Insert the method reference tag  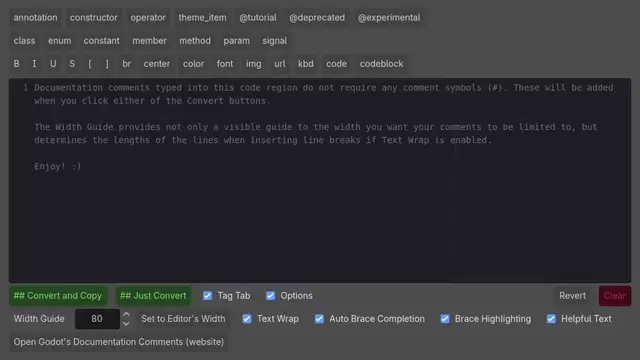pos(195,41)
